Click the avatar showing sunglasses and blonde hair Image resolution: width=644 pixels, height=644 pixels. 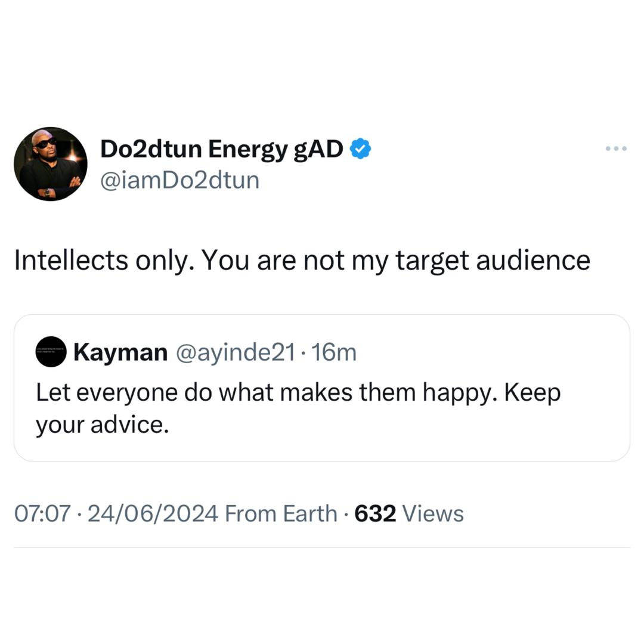click(50, 164)
